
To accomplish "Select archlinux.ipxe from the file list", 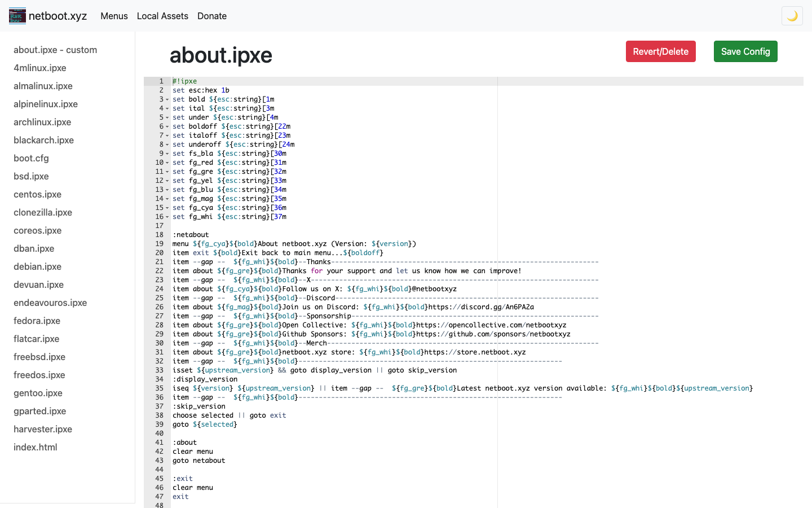I will click(x=42, y=122).
